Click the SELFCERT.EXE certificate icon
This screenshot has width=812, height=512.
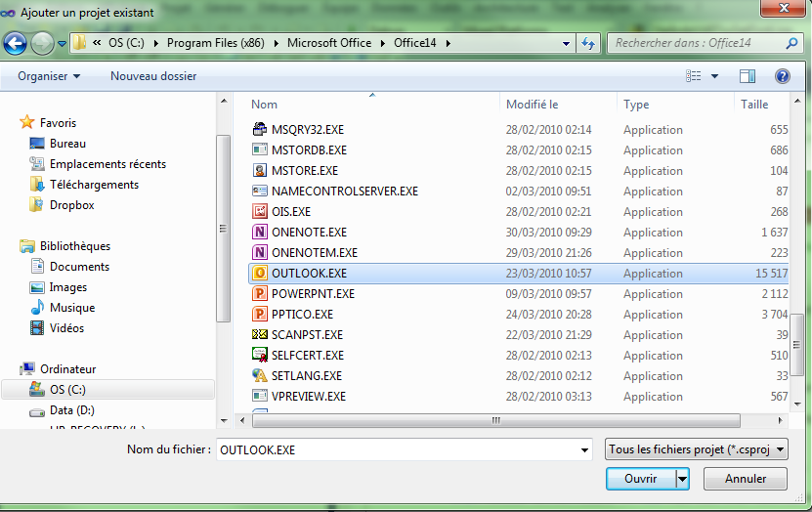260,355
